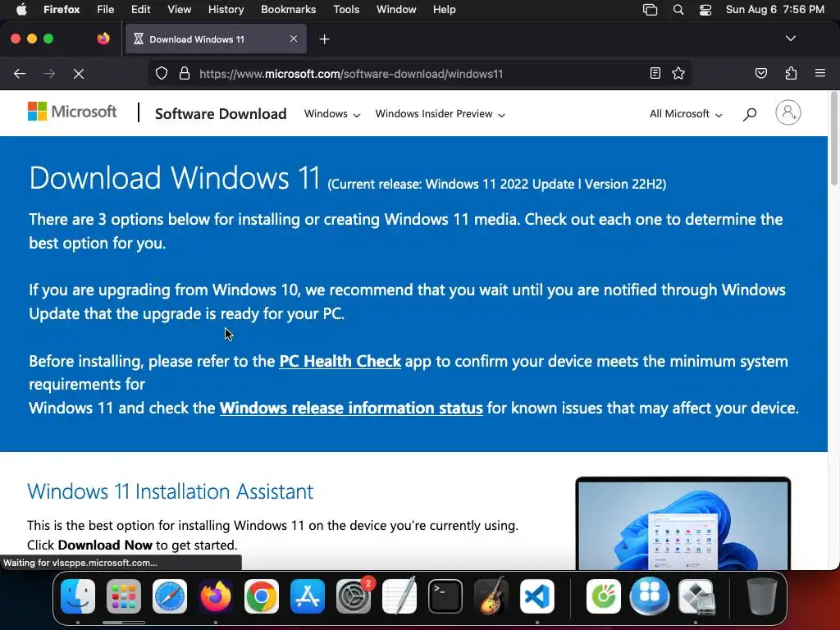Open the Edit menu
The width and height of the screenshot is (840, 630).
coord(140,10)
